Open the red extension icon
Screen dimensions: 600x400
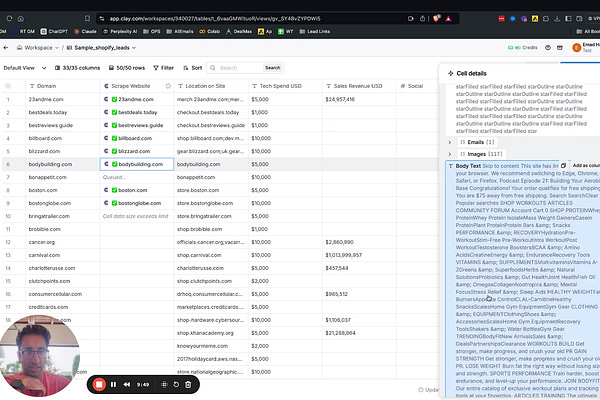(x=501, y=18)
